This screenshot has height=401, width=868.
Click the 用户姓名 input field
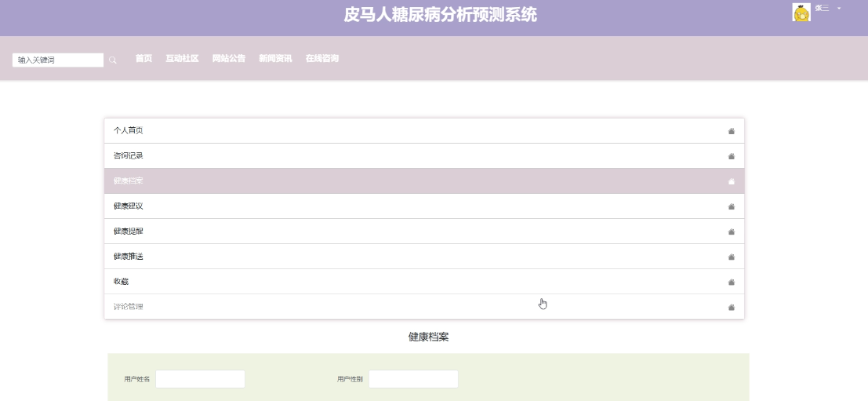point(200,379)
